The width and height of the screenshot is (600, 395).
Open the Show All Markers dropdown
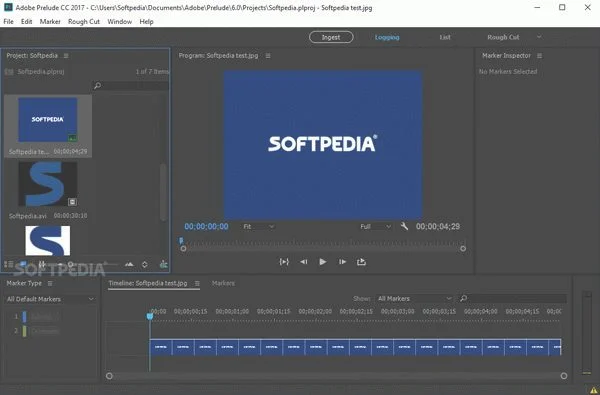[414, 299]
